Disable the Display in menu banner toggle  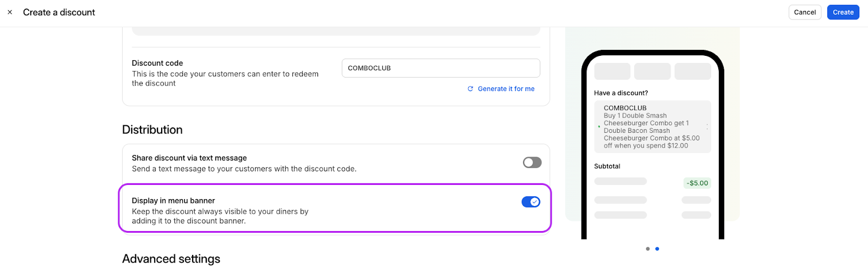click(531, 202)
